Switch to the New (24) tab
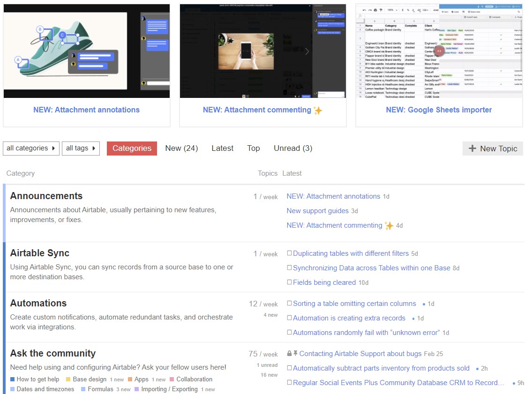Image resolution: width=532 pixels, height=394 pixels. (181, 149)
